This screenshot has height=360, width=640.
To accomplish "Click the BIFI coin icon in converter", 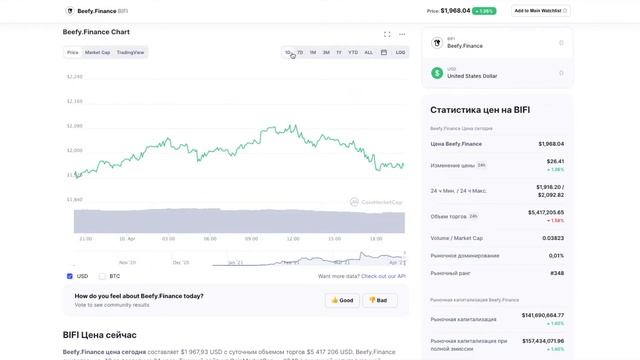I will pyautogui.click(x=437, y=42).
